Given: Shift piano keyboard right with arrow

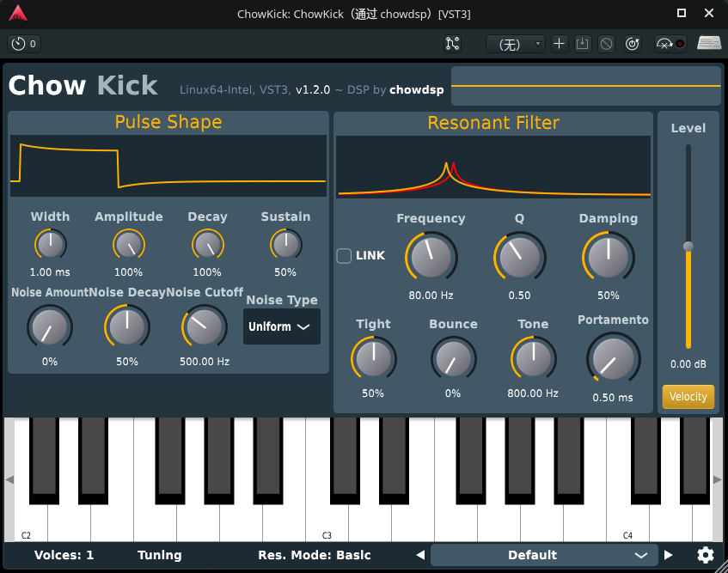Looking at the screenshot, I should (x=718, y=479).
